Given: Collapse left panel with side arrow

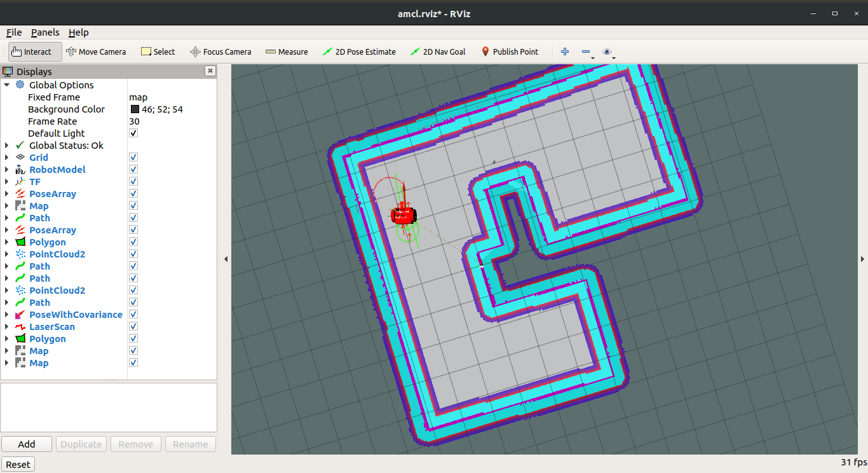Looking at the screenshot, I should coord(226,259).
